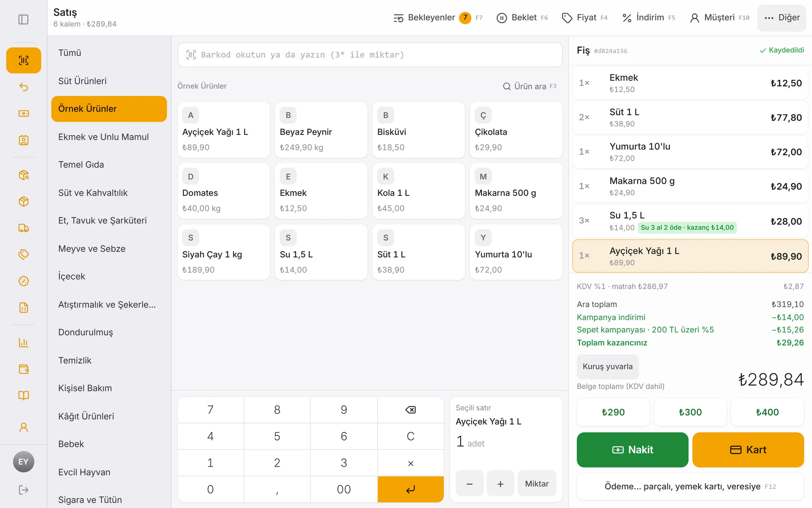Open the price tags icon in sidebar

point(24,254)
